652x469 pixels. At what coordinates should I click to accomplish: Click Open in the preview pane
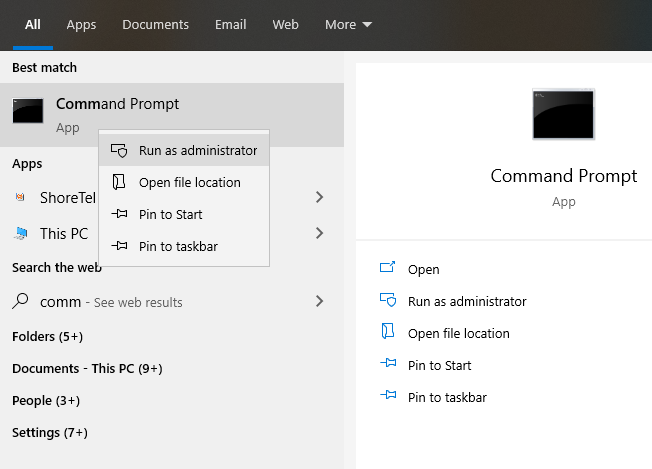(x=423, y=269)
